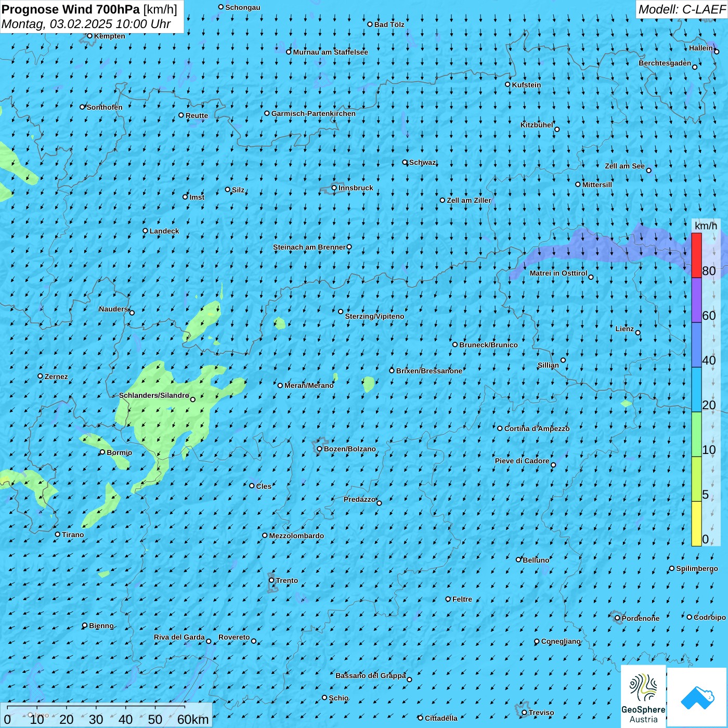728x728 pixels.
Task: Click the 'Predazzo' label
Action: point(359,499)
